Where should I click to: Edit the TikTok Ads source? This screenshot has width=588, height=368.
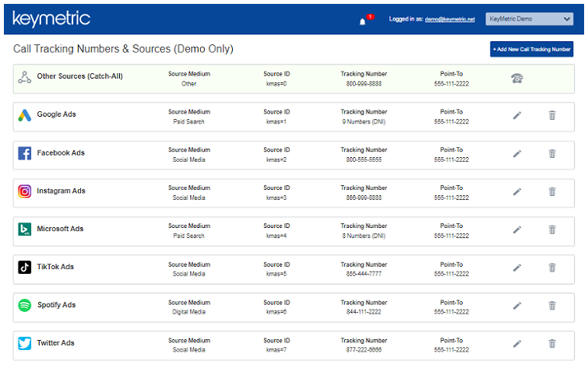click(517, 268)
